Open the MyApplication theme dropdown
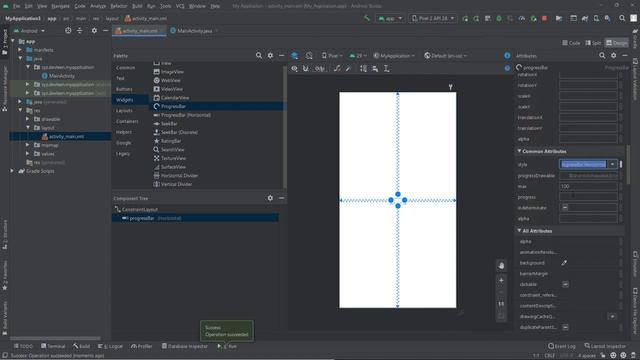The width and height of the screenshot is (640, 360). (x=394, y=56)
